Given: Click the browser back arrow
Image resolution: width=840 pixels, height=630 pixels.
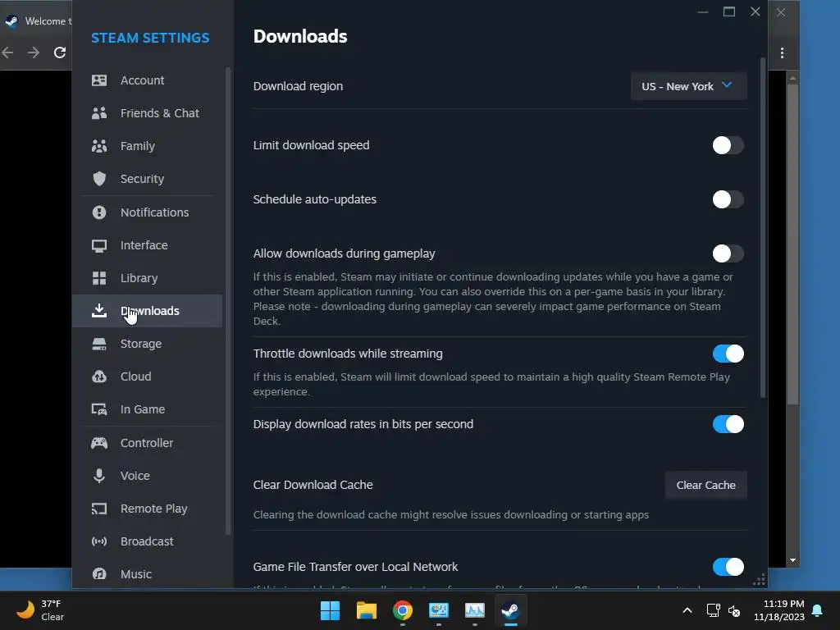Looking at the screenshot, I should 7,52.
